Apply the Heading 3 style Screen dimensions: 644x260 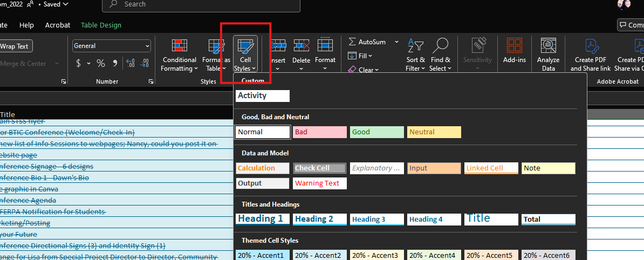377,219
